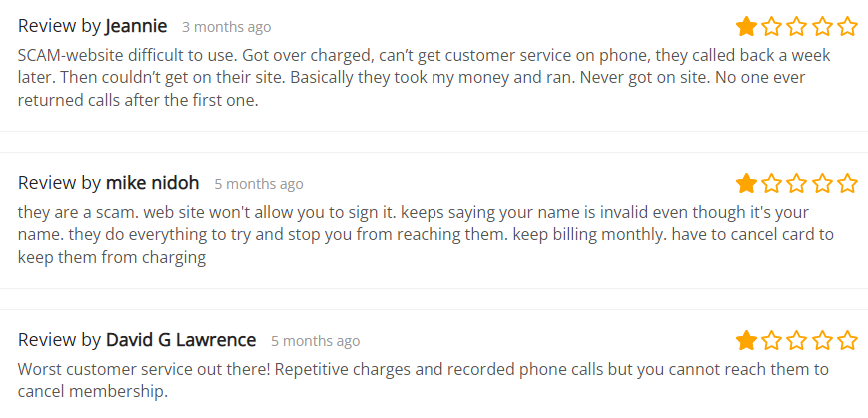Click the second star on David G Lawrence's review

click(771, 340)
